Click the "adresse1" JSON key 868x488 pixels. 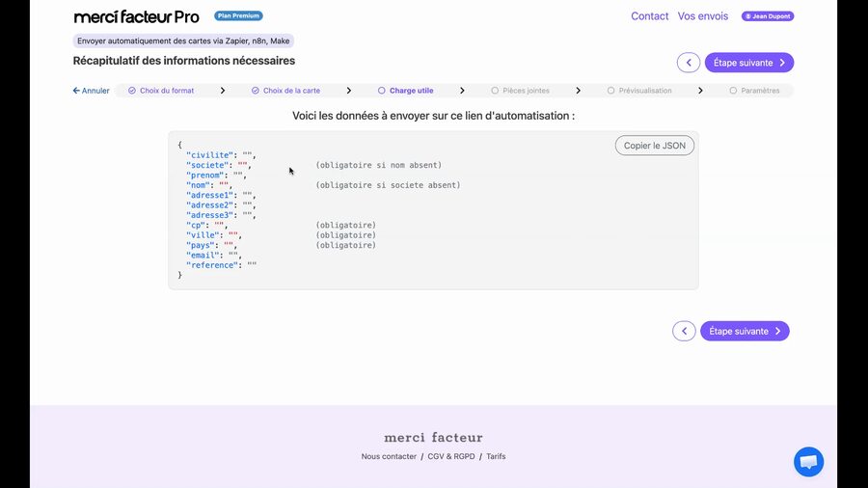tap(210, 195)
